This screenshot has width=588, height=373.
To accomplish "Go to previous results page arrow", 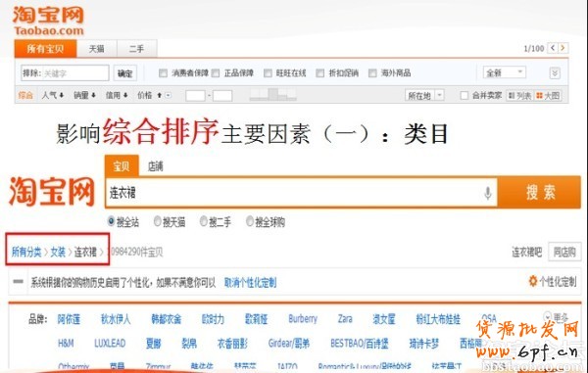I will point(553,48).
